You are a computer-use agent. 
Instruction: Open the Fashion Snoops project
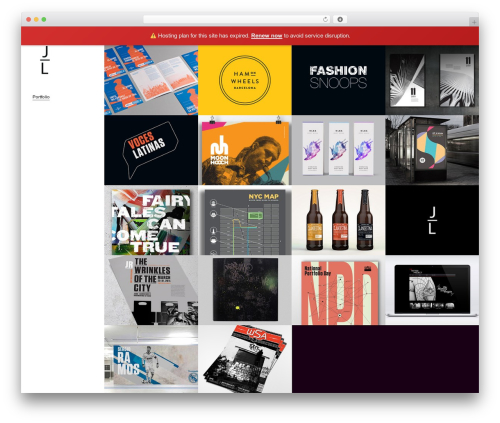[x=338, y=80]
